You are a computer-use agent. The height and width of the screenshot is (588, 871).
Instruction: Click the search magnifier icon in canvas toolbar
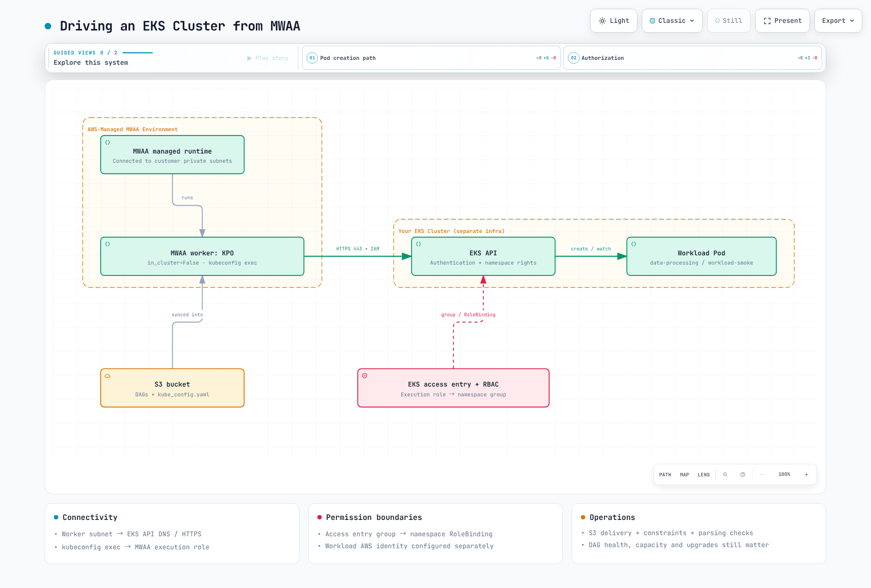[x=725, y=475]
